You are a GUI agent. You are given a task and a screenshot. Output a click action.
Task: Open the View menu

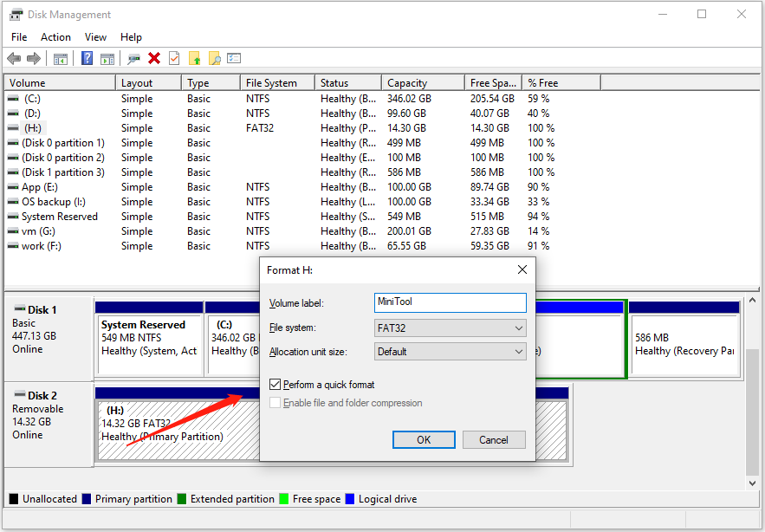tap(95, 37)
